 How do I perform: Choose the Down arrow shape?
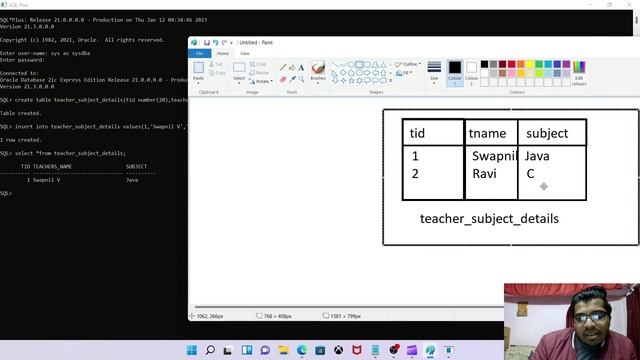335,80
